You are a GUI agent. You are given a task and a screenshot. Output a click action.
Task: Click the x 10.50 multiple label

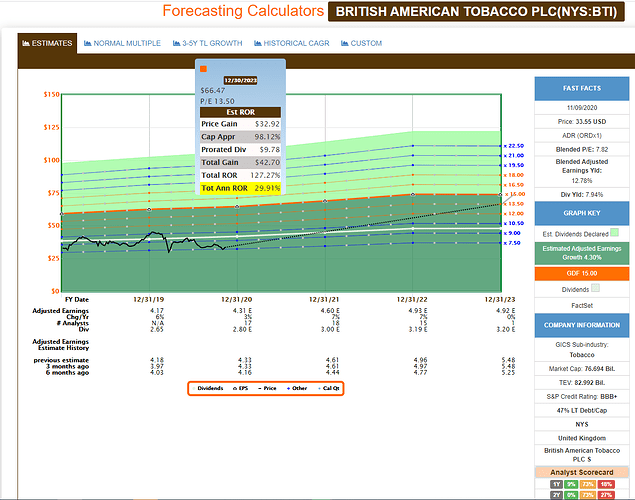pos(514,223)
